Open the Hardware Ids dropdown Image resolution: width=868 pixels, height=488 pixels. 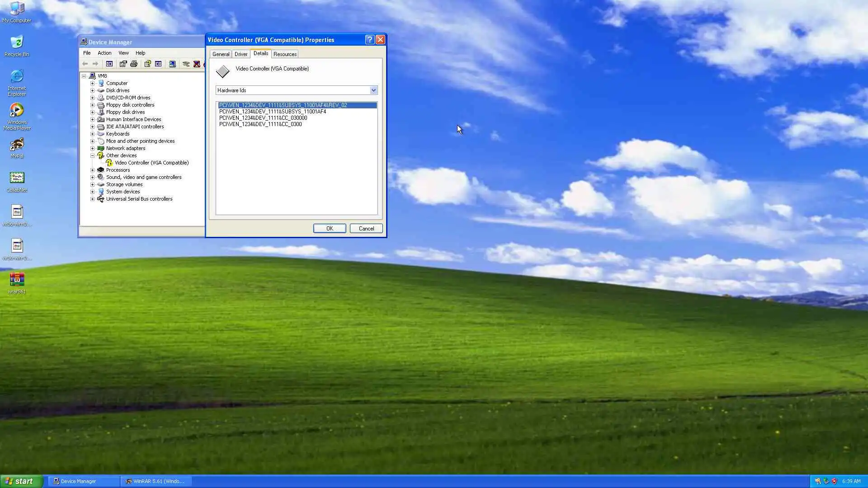click(373, 90)
